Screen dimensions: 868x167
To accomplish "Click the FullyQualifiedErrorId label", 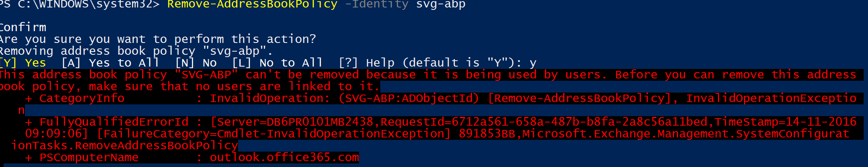I will [114, 122].
